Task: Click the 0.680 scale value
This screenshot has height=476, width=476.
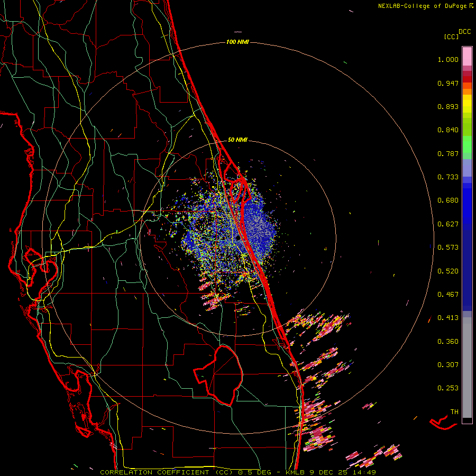Action: 448,200
